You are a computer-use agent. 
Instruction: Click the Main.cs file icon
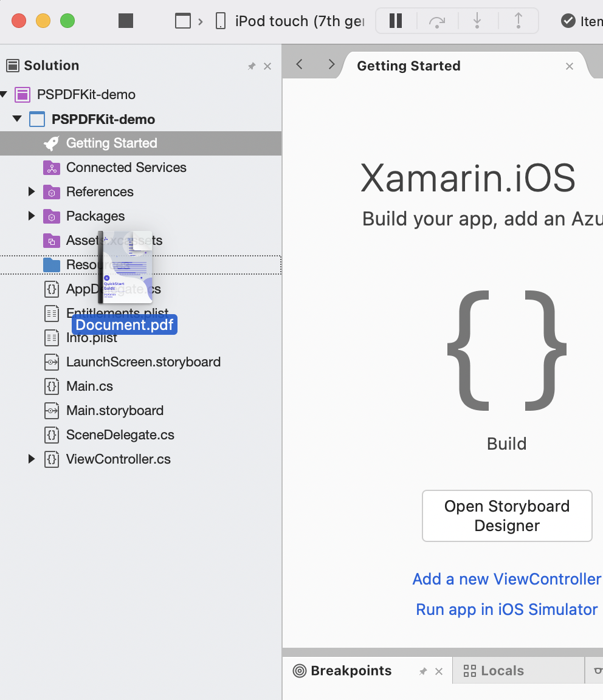coord(52,386)
